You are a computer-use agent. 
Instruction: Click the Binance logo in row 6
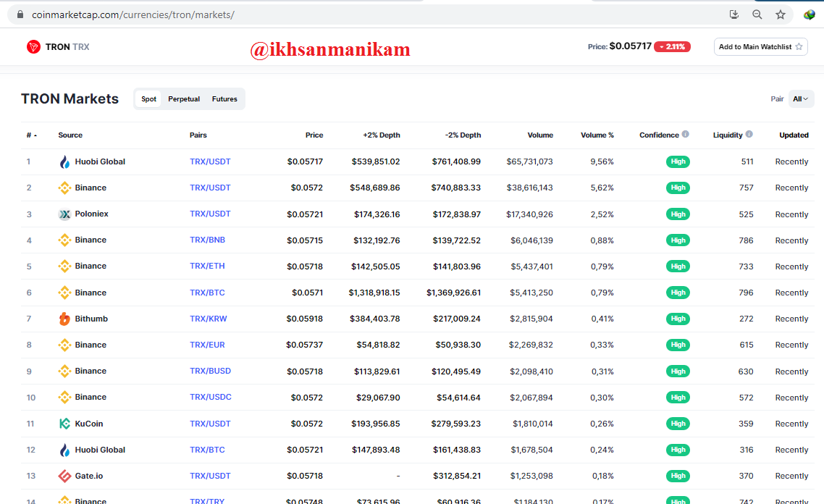click(64, 293)
